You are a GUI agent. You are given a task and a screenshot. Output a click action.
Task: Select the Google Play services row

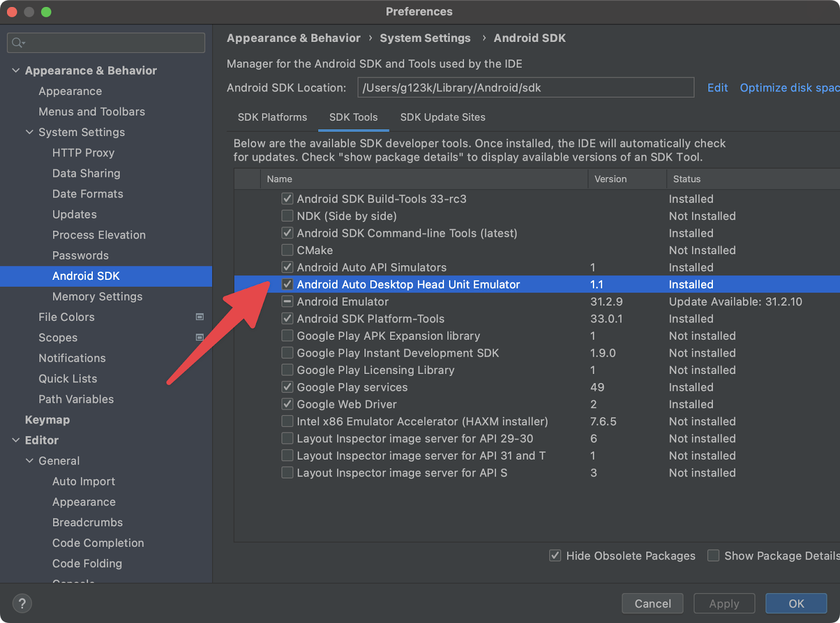coord(537,387)
